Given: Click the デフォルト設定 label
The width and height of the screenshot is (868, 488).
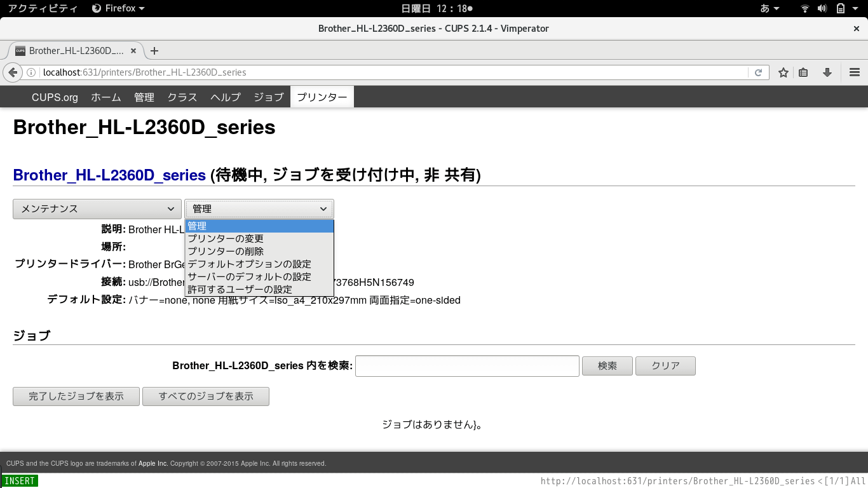Looking at the screenshot, I should tap(86, 300).
